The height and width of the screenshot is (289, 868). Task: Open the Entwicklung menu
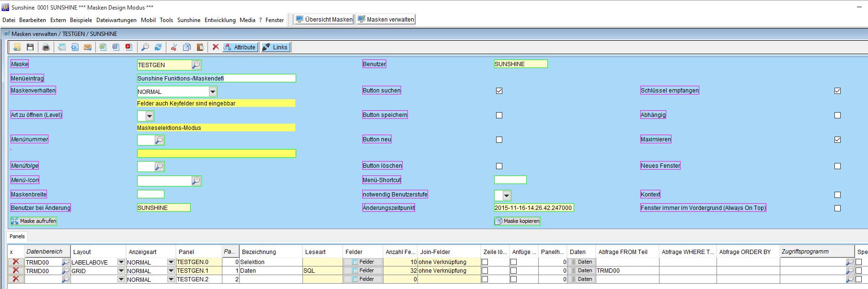(x=220, y=20)
